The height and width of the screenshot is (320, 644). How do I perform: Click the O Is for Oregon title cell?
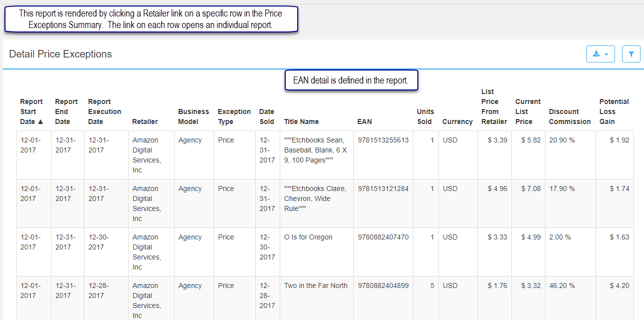click(308, 237)
